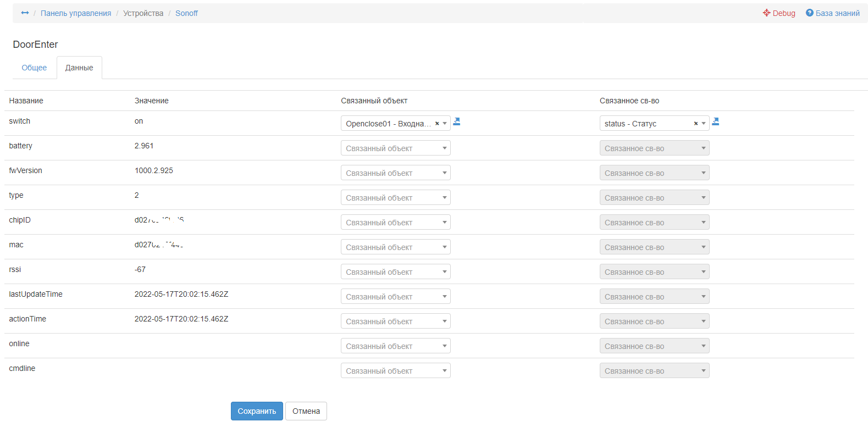Open linked object dropdown for cmdline row
868x427 pixels.
click(395, 371)
